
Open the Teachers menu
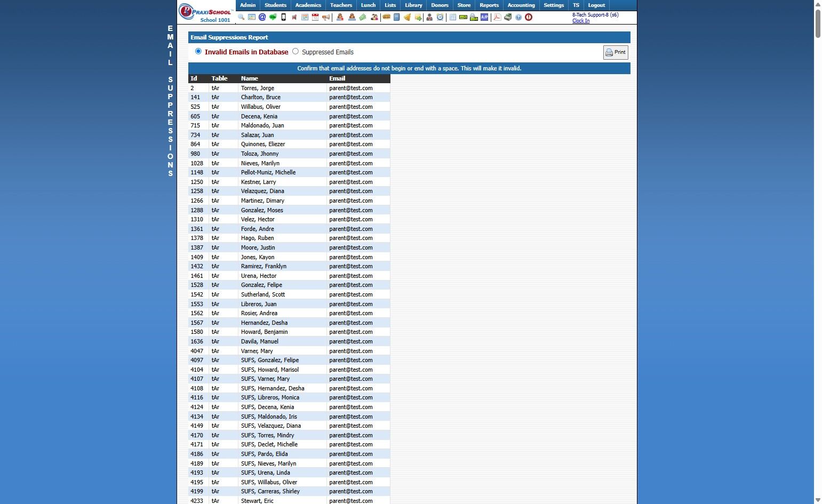tap(341, 5)
